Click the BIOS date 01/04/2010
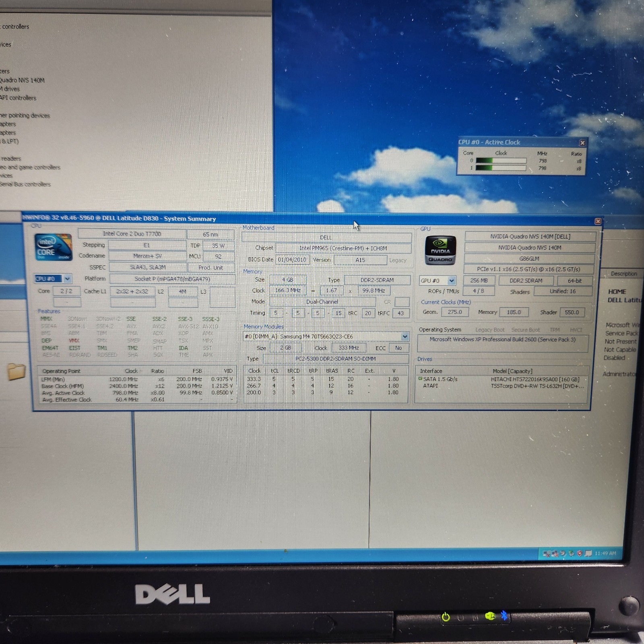Screen dimensions: 644x644 292,260
